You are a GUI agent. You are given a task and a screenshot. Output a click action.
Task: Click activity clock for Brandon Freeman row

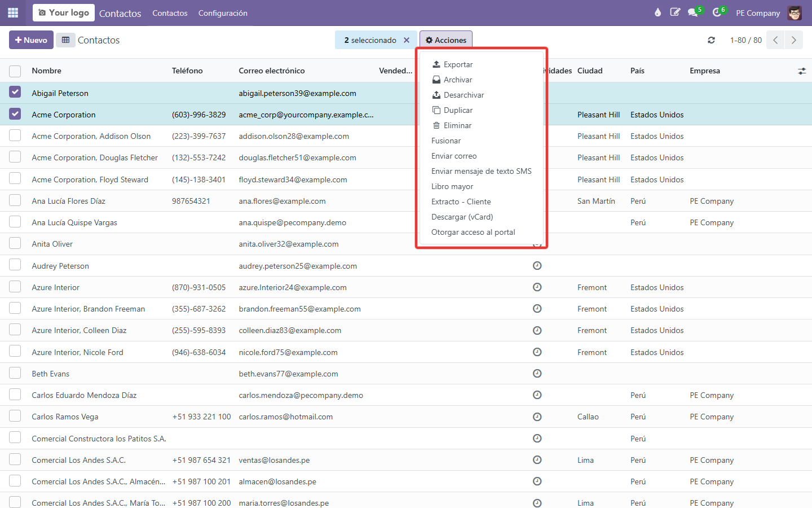pos(537,309)
